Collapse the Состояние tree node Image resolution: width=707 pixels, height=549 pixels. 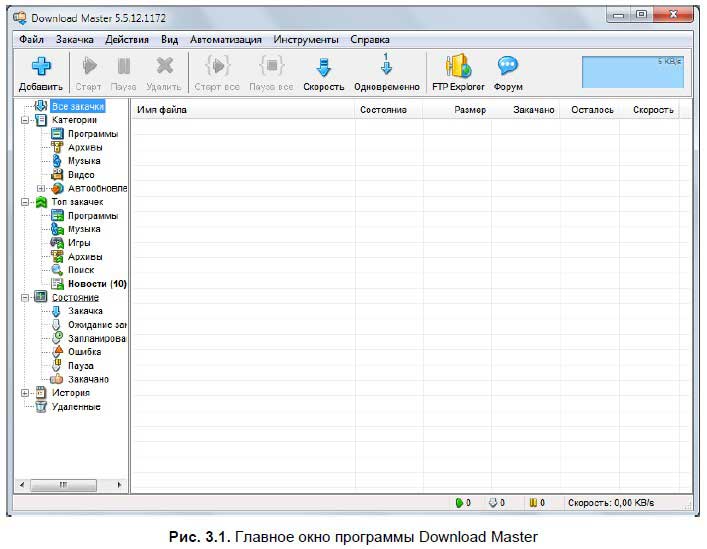(24, 297)
